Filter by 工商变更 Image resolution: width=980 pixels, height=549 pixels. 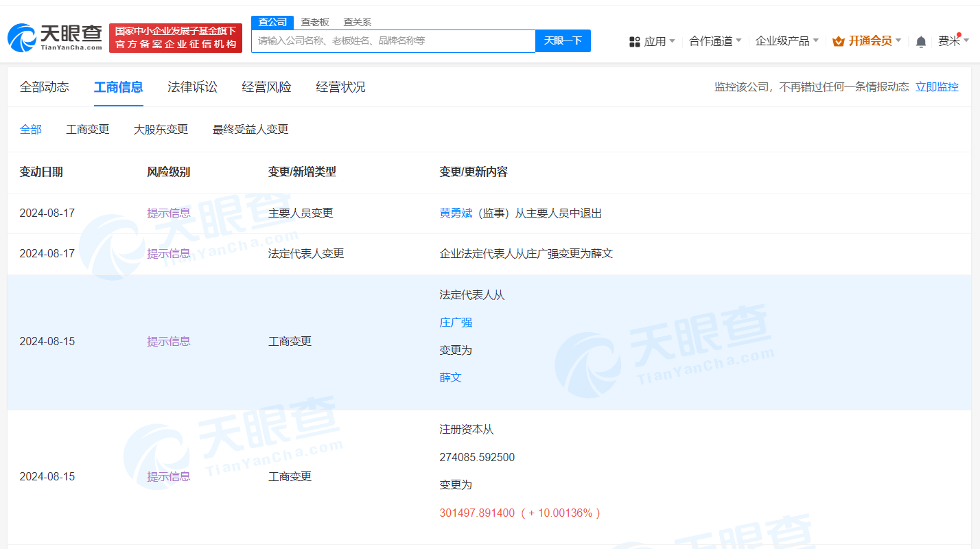(87, 129)
